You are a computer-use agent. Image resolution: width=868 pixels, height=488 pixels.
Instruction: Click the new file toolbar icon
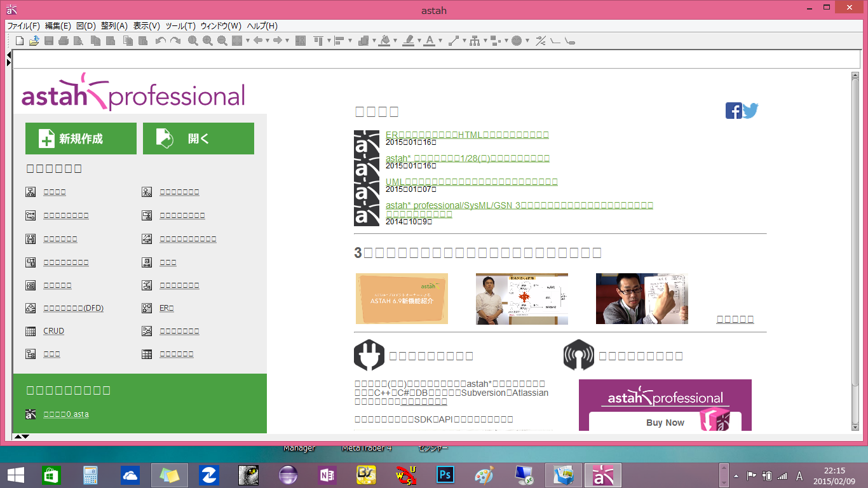coord(20,41)
